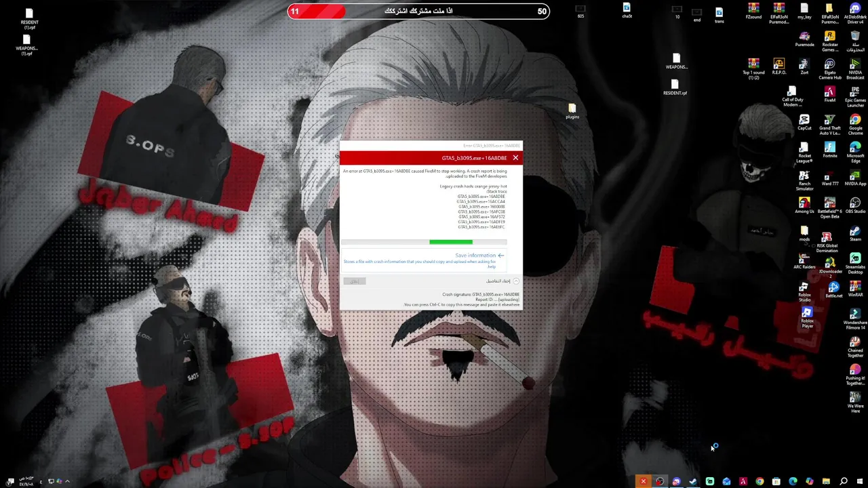
Task: Open the Recycle Bin icon
Action: click(855, 41)
